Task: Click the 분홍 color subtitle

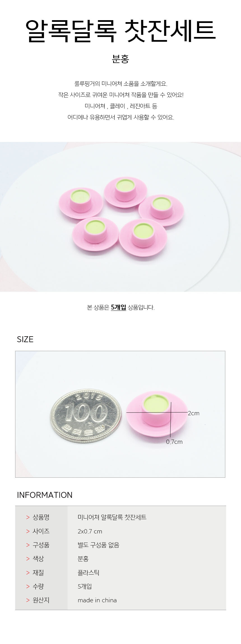Action: [x=121, y=59]
